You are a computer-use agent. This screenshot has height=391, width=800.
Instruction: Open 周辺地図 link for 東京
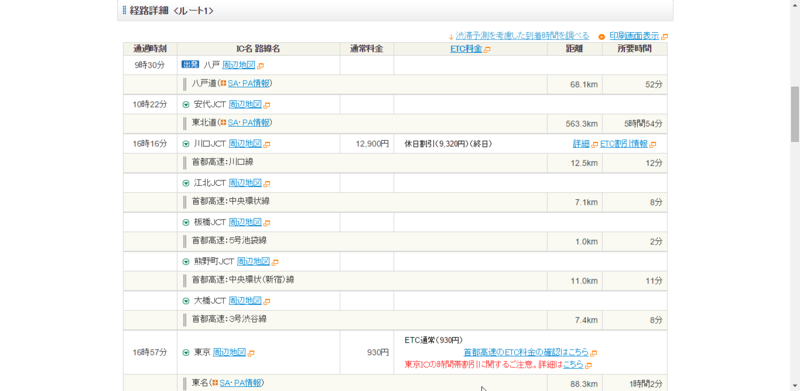pos(229,352)
